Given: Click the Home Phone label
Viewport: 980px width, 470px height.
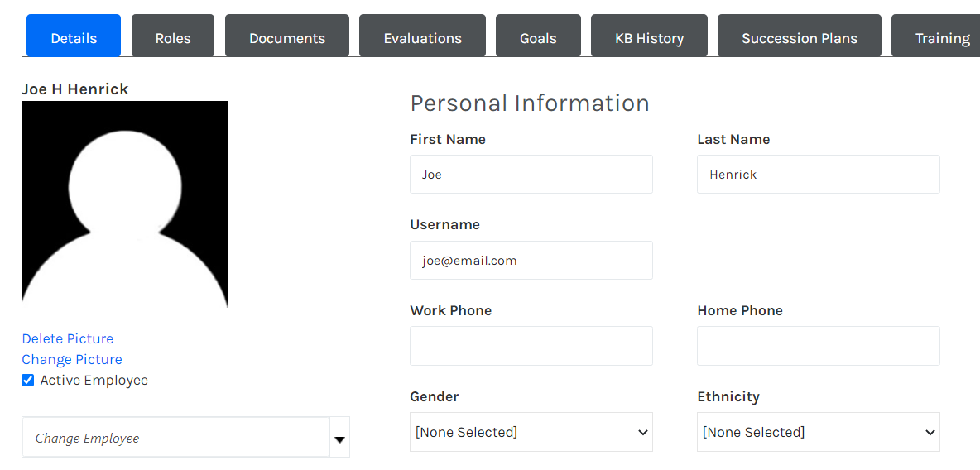Looking at the screenshot, I should (740, 310).
